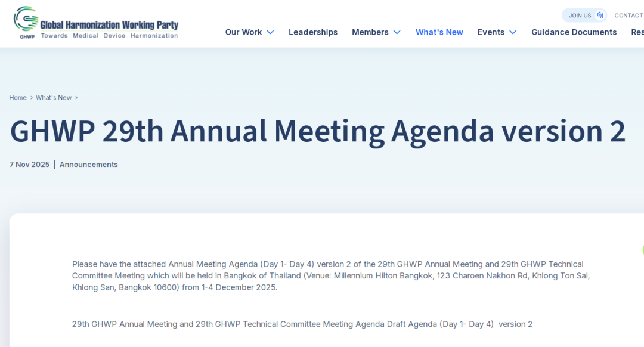Click the paragraph mentioning Millennium Hilton Bangkok
The height and width of the screenshot is (347, 644).
point(331,275)
